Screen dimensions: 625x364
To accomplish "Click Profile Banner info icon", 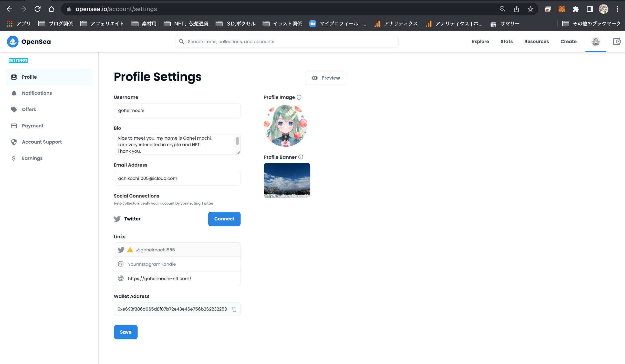I will point(301,157).
